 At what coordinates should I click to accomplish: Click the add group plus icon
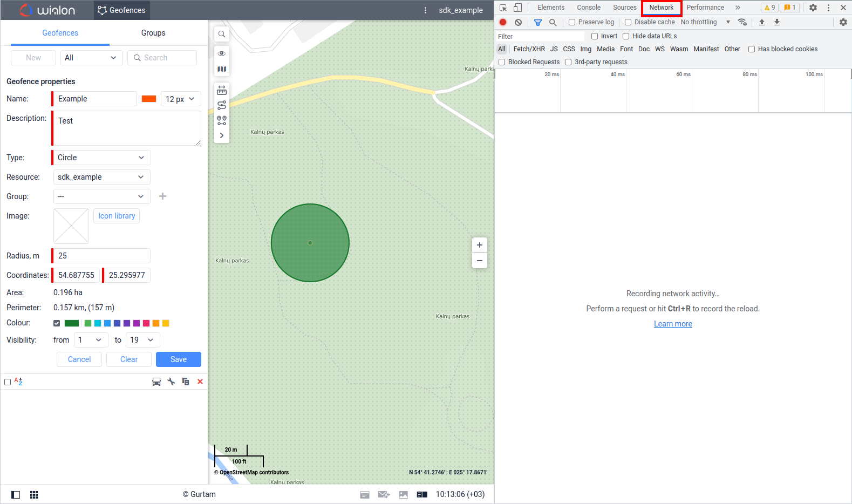(x=162, y=196)
